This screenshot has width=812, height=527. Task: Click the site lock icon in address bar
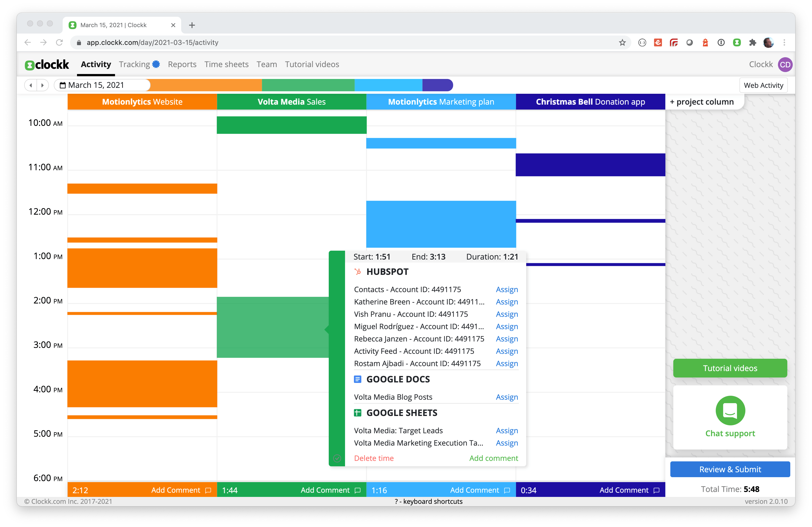pyautogui.click(x=79, y=42)
